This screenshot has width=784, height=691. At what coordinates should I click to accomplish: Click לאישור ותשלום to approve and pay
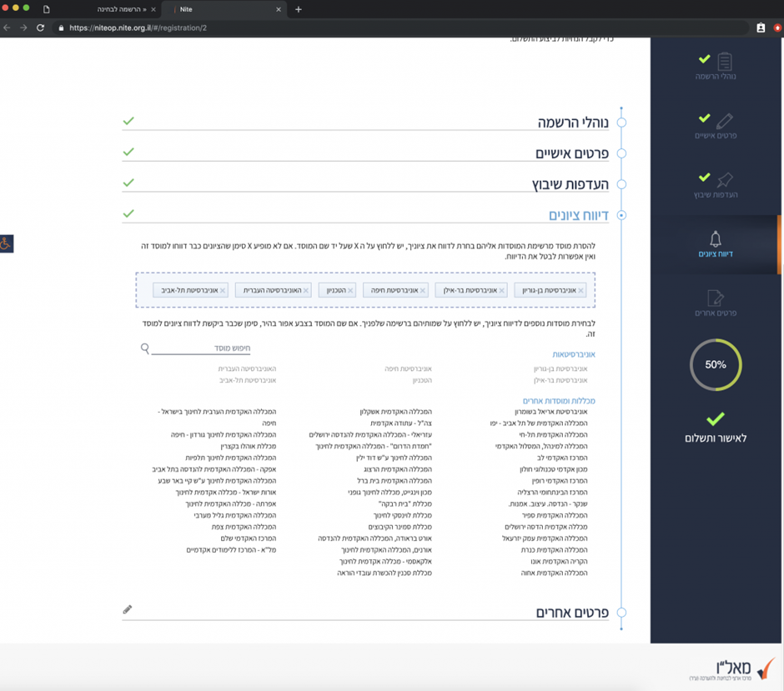tap(715, 438)
